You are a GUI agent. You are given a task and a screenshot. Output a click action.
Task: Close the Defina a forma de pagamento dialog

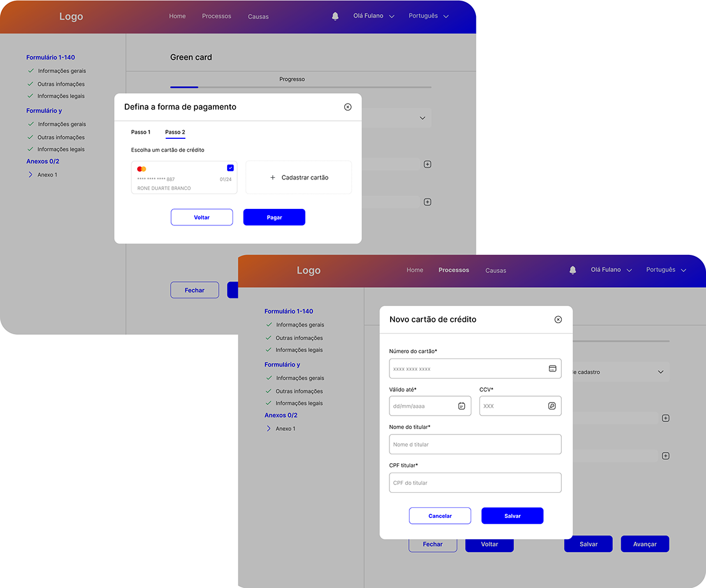coord(348,107)
